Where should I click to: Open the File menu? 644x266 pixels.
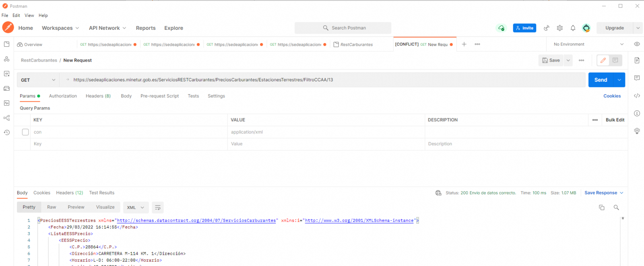[x=5, y=16]
